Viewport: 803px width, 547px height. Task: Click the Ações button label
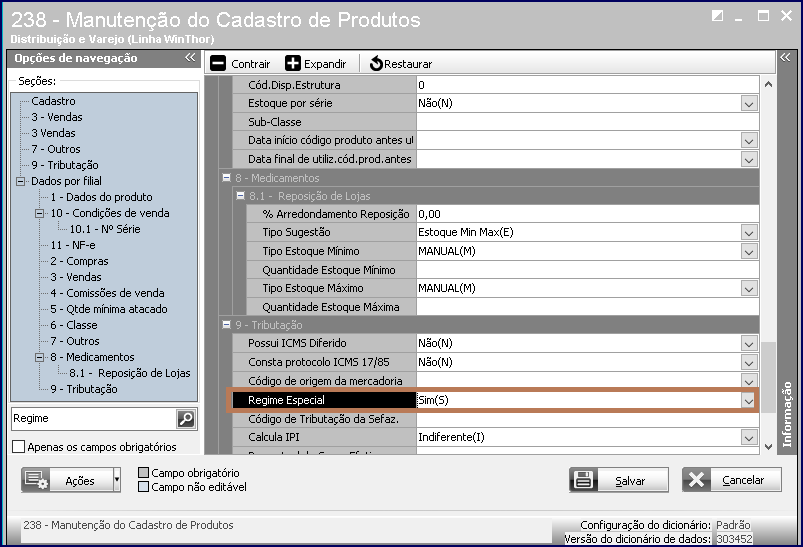click(80, 481)
